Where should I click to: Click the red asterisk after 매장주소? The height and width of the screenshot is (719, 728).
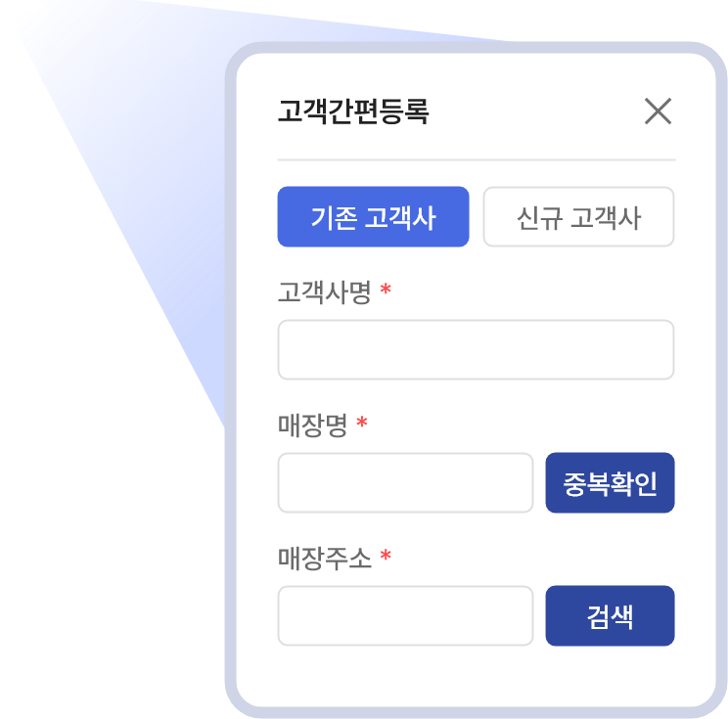tap(386, 558)
